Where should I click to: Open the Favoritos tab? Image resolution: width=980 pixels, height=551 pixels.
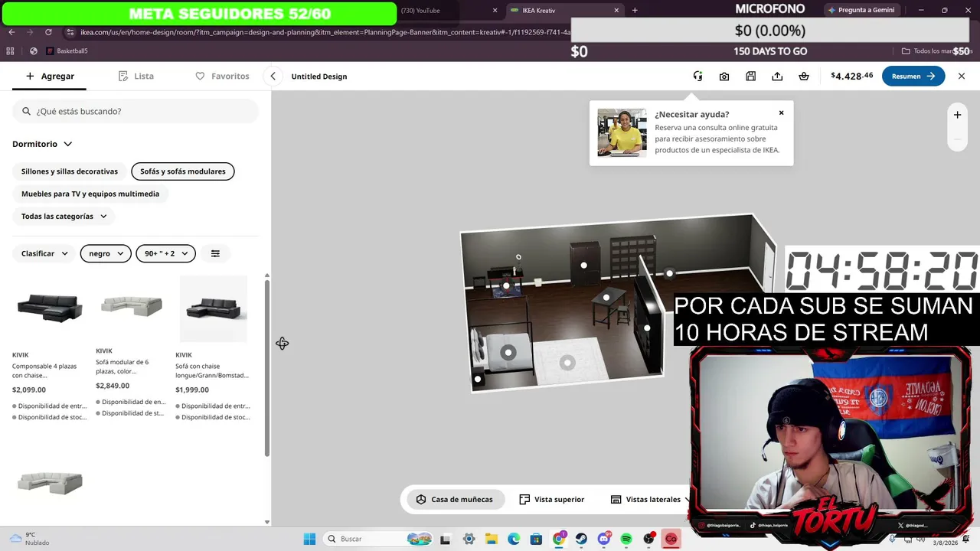point(222,77)
